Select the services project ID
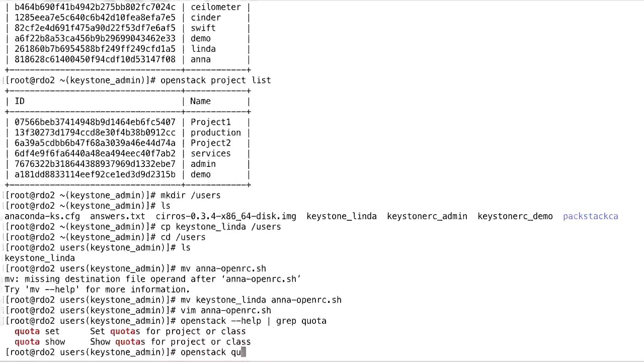Screen dimensions: 644x362 pyautogui.click(x=95, y=154)
